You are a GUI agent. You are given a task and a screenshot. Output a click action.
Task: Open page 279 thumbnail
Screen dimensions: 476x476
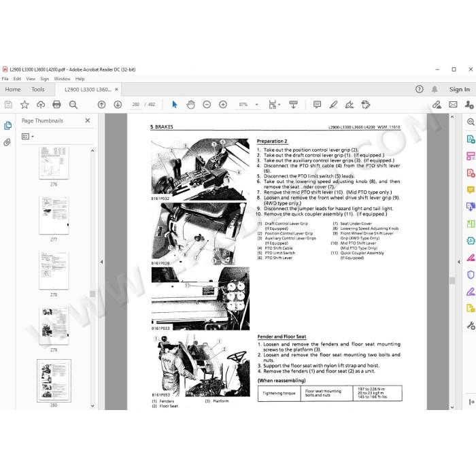(x=54, y=326)
